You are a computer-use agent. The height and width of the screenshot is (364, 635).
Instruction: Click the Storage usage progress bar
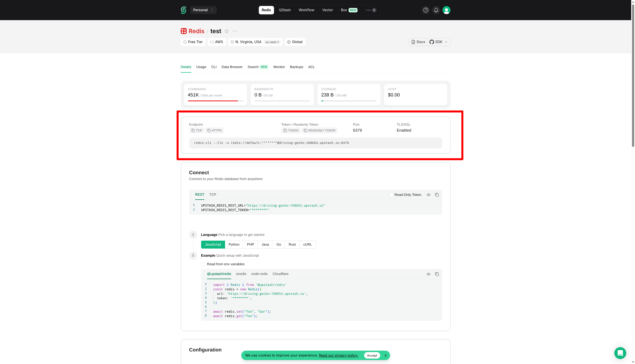[349, 101]
